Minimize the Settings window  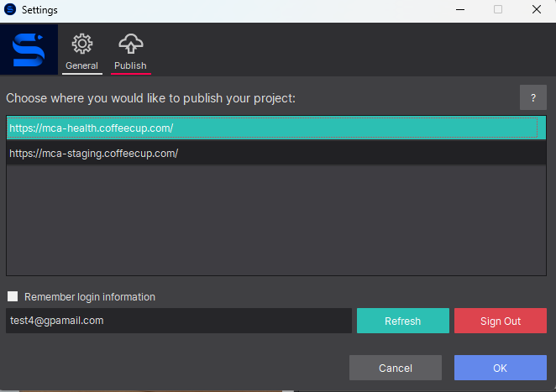coord(460,9)
